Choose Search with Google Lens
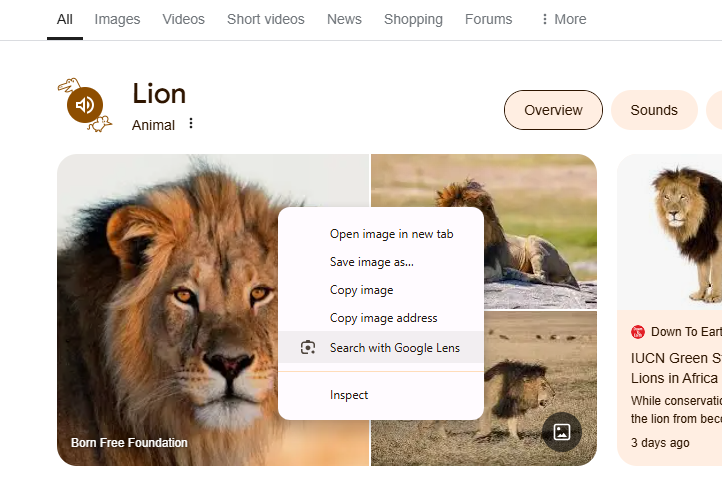 [x=381, y=348]
